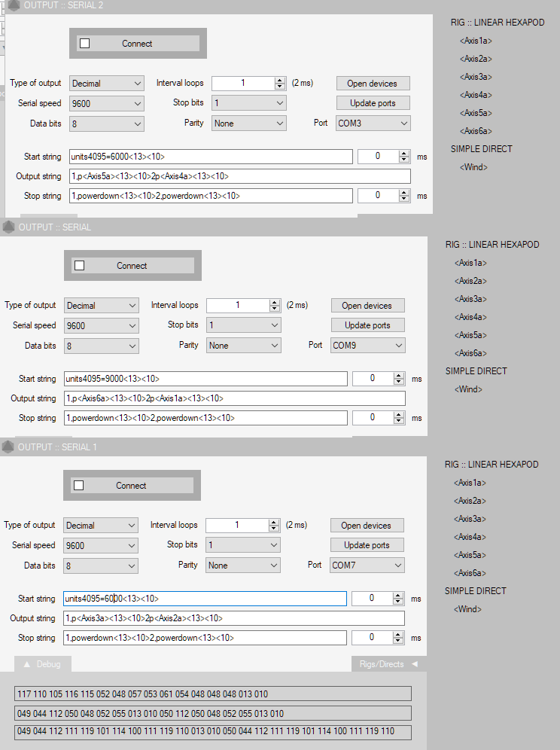Select <Axis4a> in Serial 2 rig list
Image resolution: width=560 pixels, height=750 pixels.
pyautogui.click(x=476, y=95)
